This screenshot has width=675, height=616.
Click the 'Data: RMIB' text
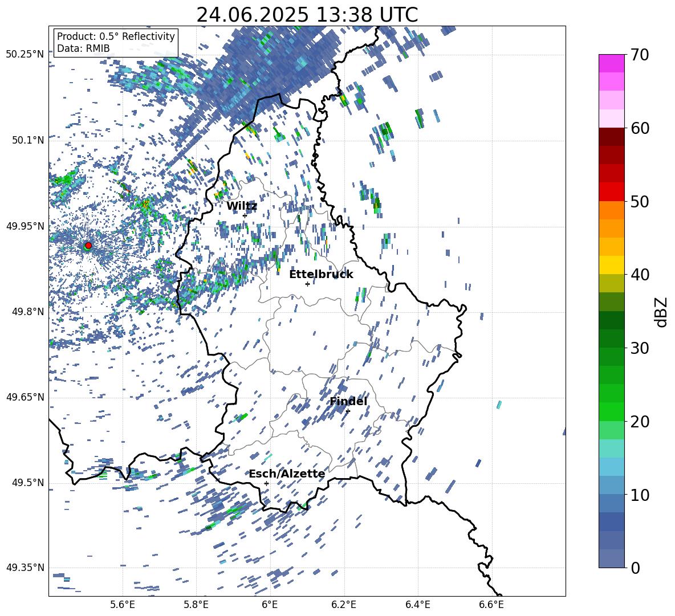[x=83, y=48]
